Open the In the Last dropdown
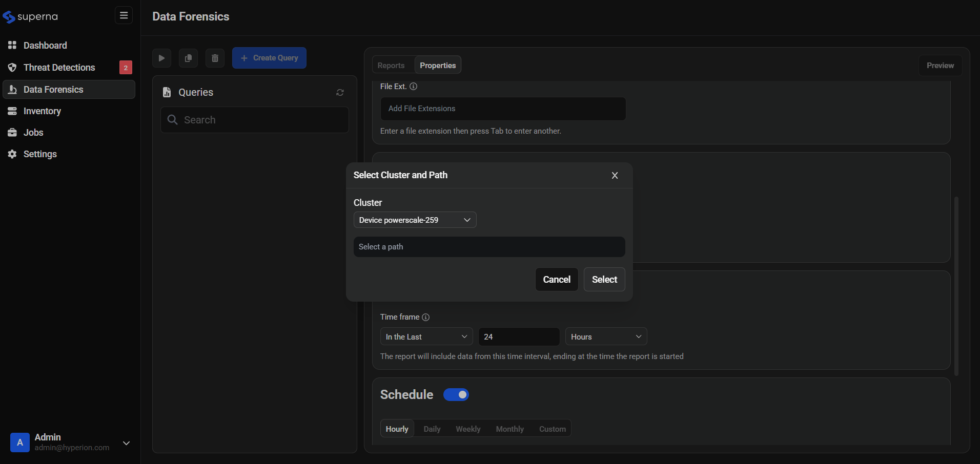Screen dimensions: 980x464 [x=426, y=337]
